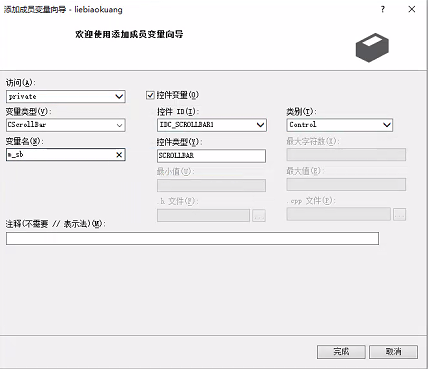Click the 最大字符数 input field
Screen dimensions: 428x369
point(346,155)
